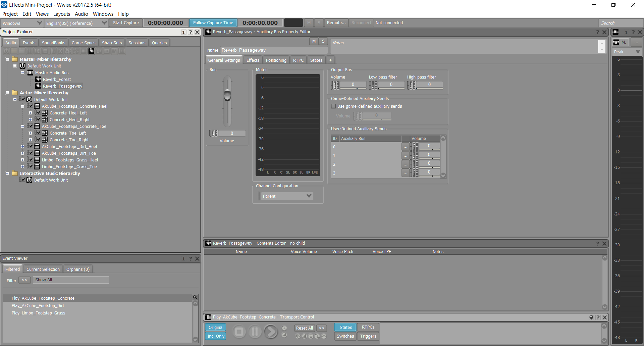Click the Bus Volume fader handle
The height and width of the screenshot is (346, 644).
(x=227, y=95)
